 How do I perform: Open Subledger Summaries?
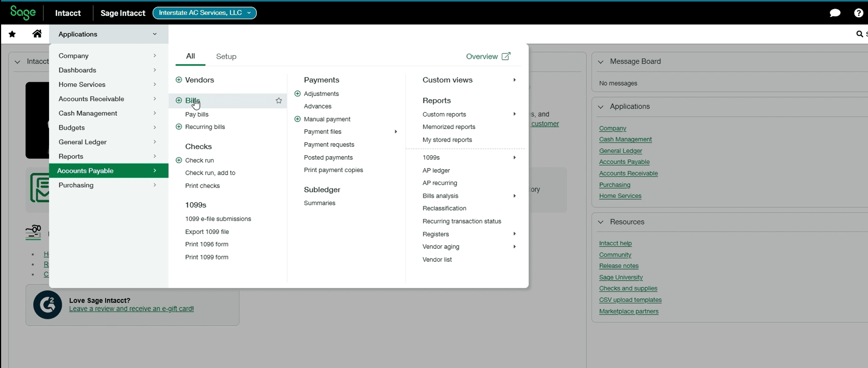319,203
